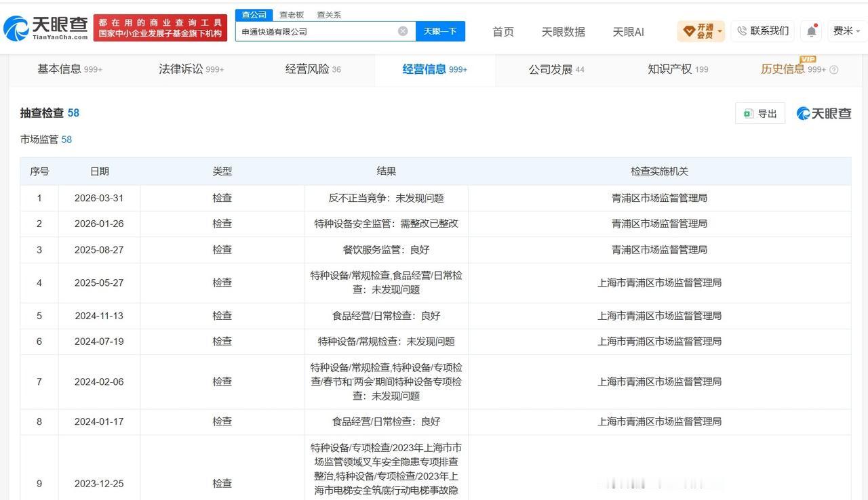Click the 日期 column header
The width and height of the screenshot is (868, 500).
coord(99,171)
